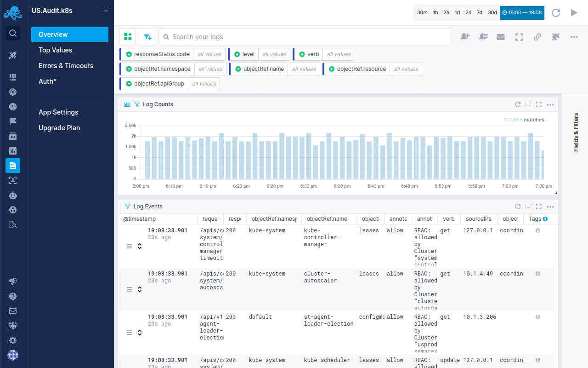This screenshot has width=588, height=368.
Task: Open search in left sidebar
Action: tap(13, 33)
